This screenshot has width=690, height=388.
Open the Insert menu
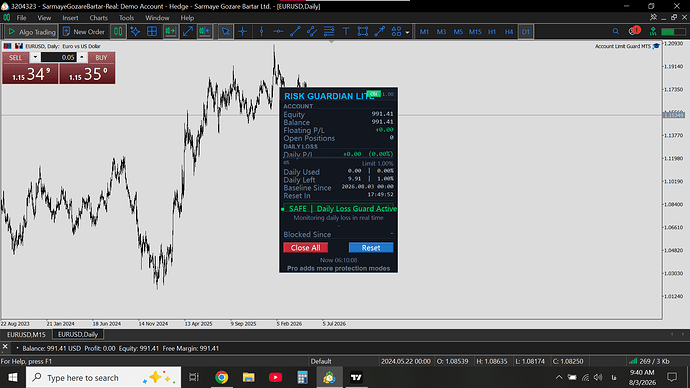tap(70, 18)
